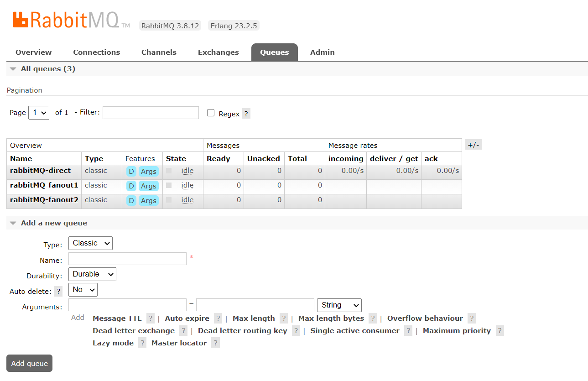
Task: Open the rabbitMQ-fanout1 queue
Action: pyautogui.click(x=44, y=185)
